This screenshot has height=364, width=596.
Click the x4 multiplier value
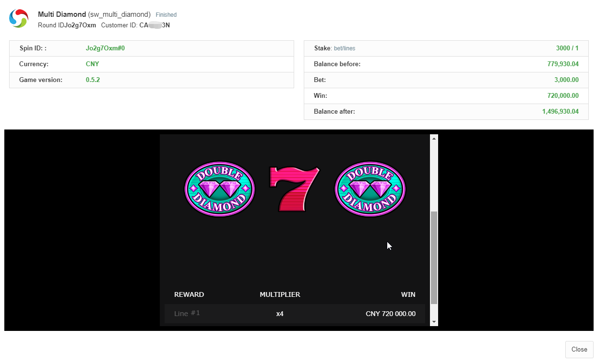coord(280,314)
